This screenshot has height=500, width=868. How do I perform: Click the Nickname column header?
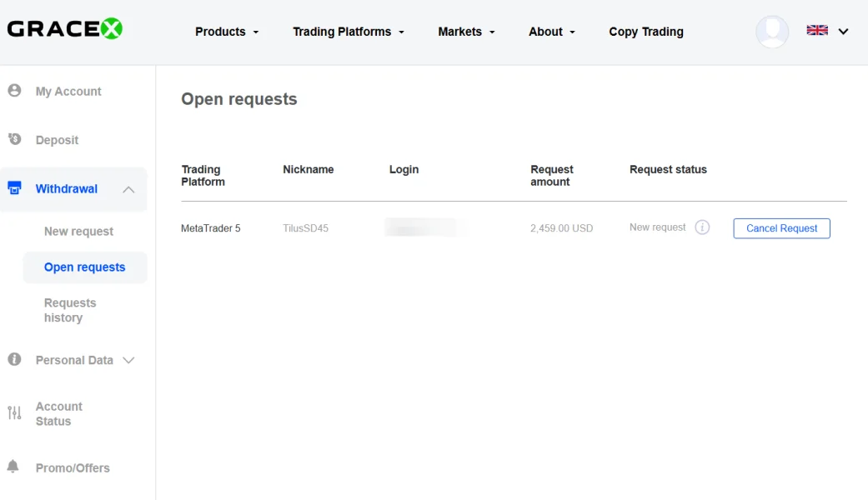pyautogui.click(x=309, y=169)
